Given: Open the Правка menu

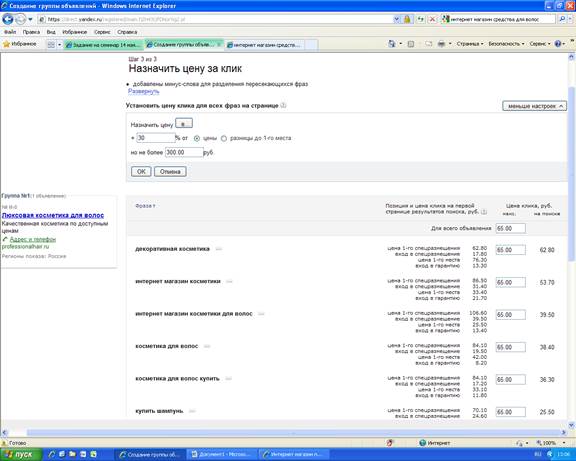Looking at the screenshot, I should [31, 32].
